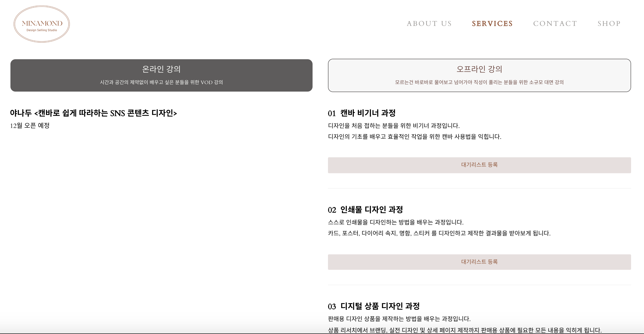
Task: Click the Design Selling Studio tagline
Action: [42, 30]
